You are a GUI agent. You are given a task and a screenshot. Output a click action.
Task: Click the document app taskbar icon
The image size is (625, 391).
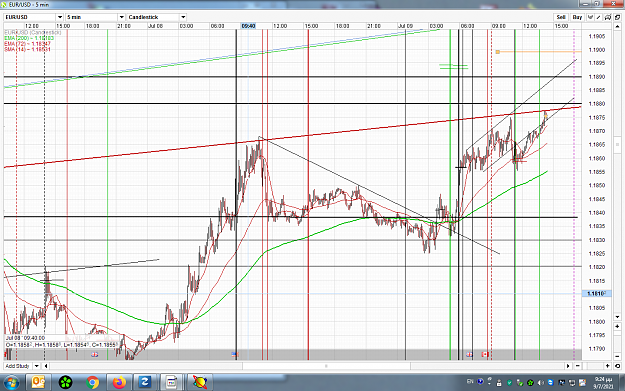pyautogui.click(x=171, y=383)
